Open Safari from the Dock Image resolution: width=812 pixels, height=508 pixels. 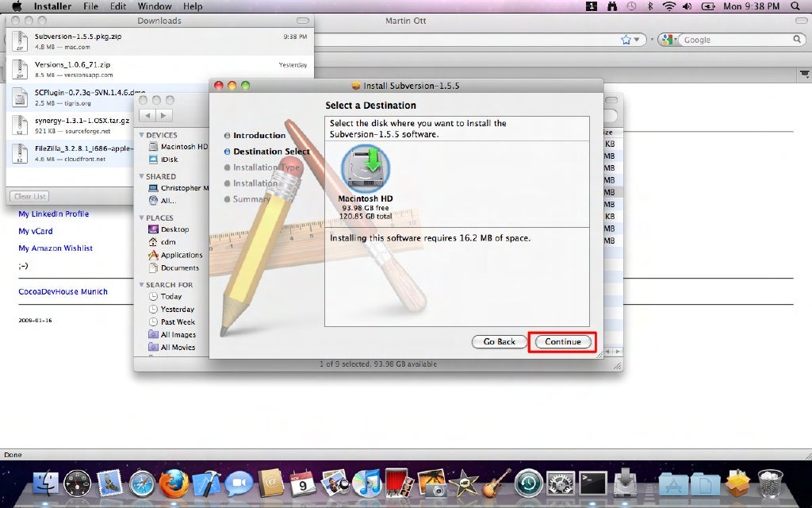coord(142,483)
